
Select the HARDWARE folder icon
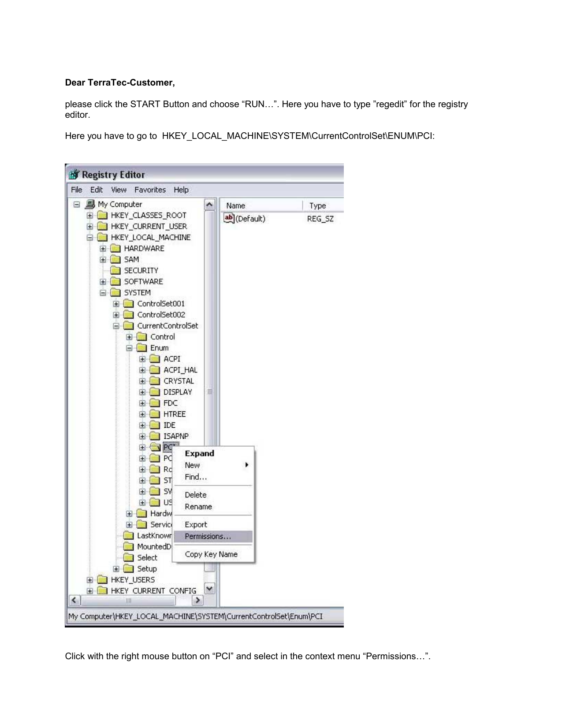(115, 248)
